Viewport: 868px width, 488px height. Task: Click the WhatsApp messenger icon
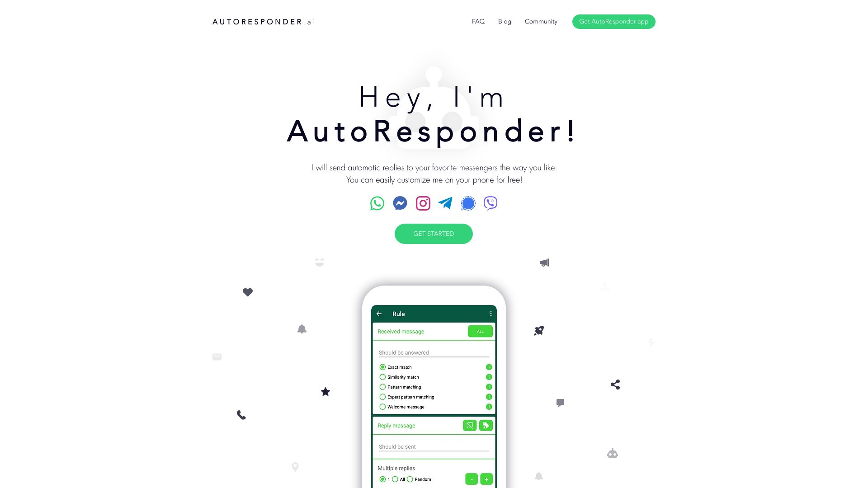tap(377, 202)
